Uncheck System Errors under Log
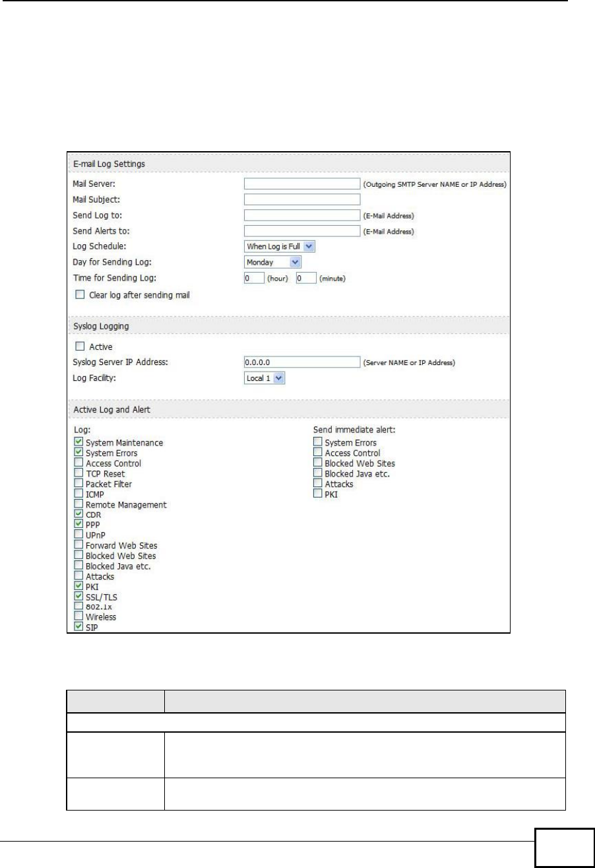The image size is (595, 868). tap(79, 453)
